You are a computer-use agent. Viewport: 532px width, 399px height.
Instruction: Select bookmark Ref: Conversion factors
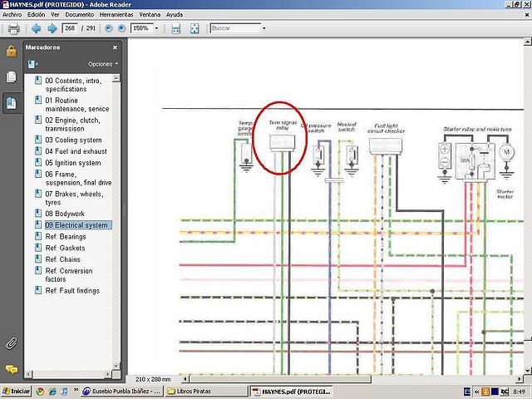69,275
